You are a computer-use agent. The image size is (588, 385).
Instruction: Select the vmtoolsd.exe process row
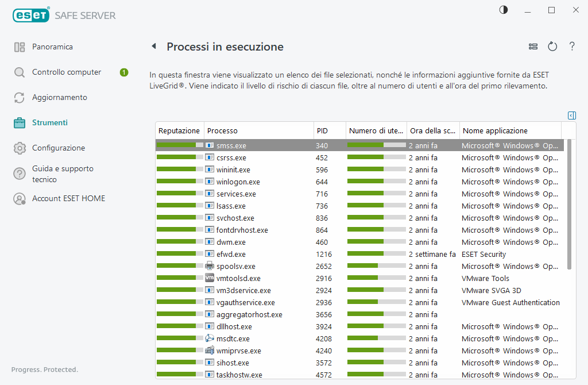point(238,278)
